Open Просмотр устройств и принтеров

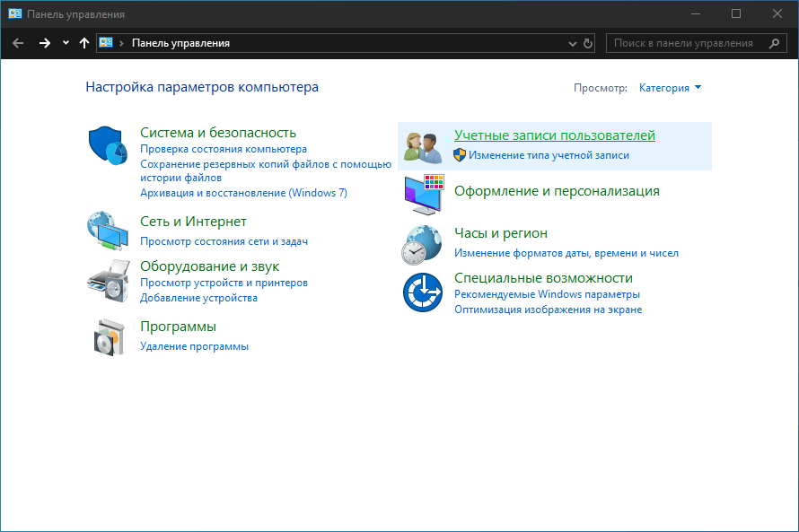point(224,283)
